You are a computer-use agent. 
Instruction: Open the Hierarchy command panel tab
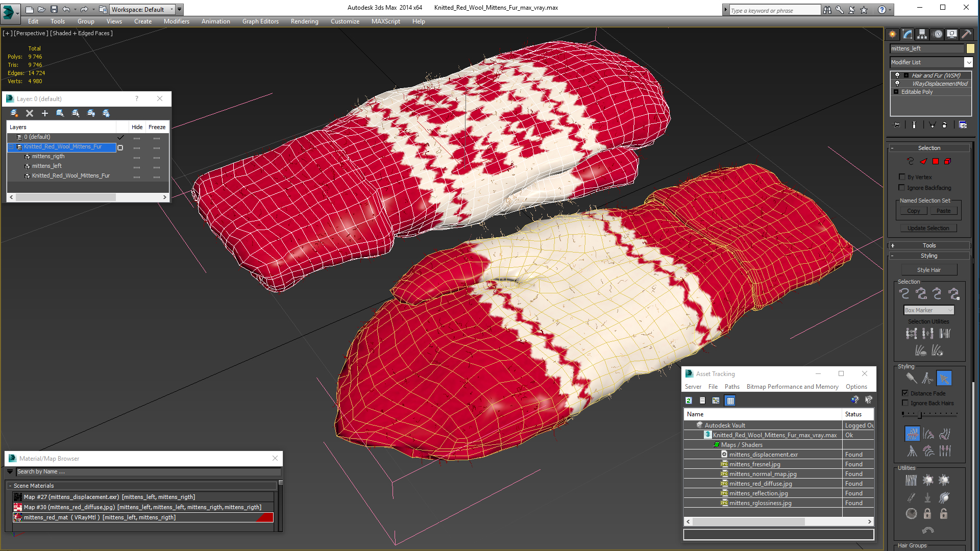click(922, 34)
